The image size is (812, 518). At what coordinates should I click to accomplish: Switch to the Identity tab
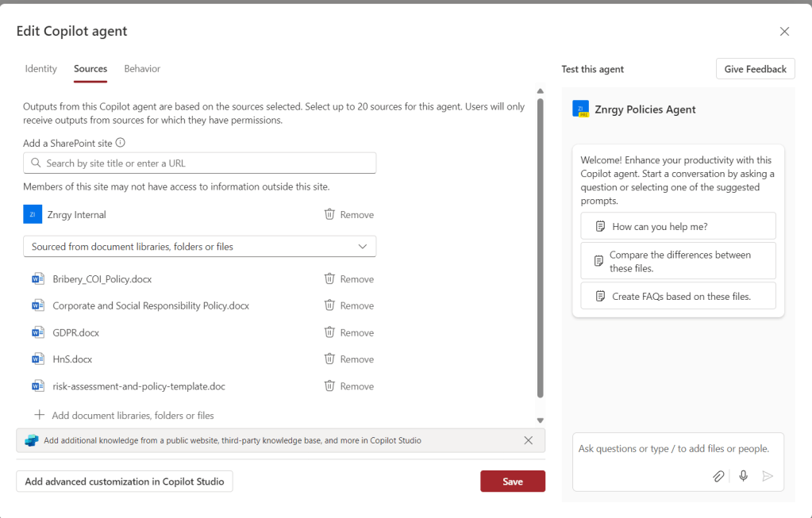(41, 69)
